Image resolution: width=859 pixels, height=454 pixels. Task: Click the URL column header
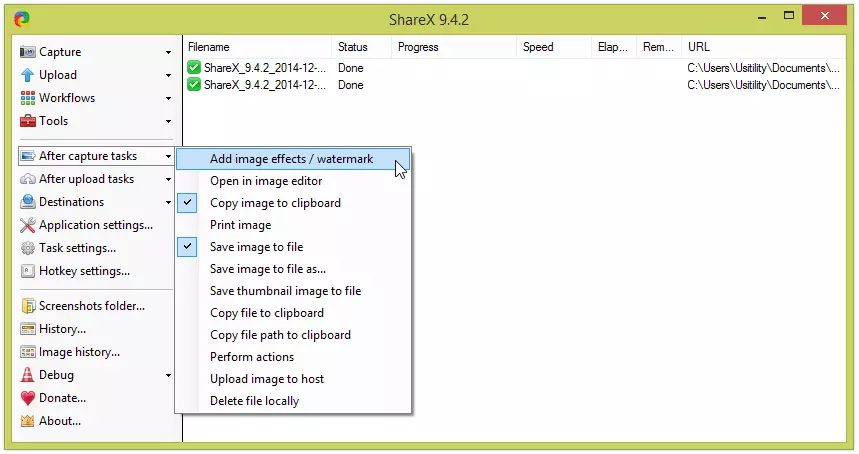point(763,47)
